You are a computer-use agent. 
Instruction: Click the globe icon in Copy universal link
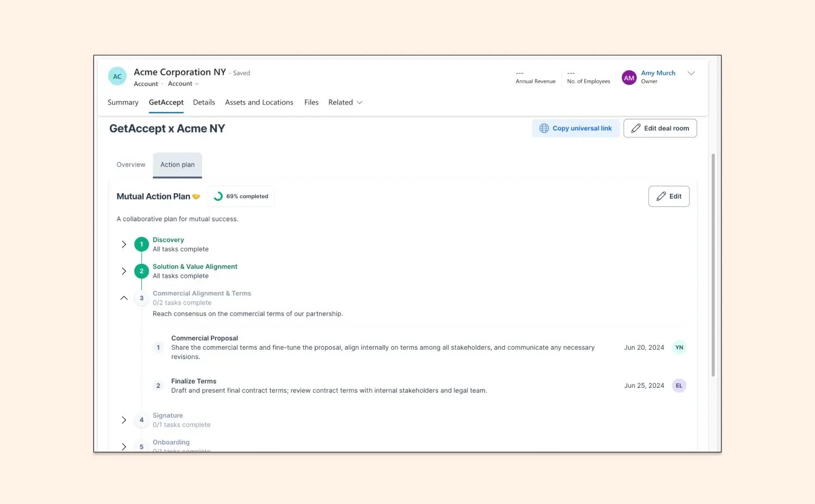(544, 128)
